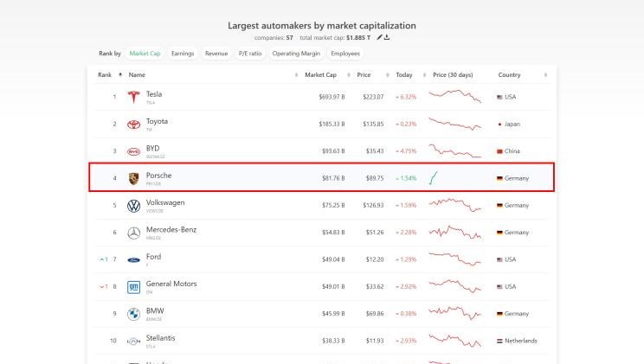644x364 pixels.
Task: Click the BYD logo icon
Action: [133, 151]
